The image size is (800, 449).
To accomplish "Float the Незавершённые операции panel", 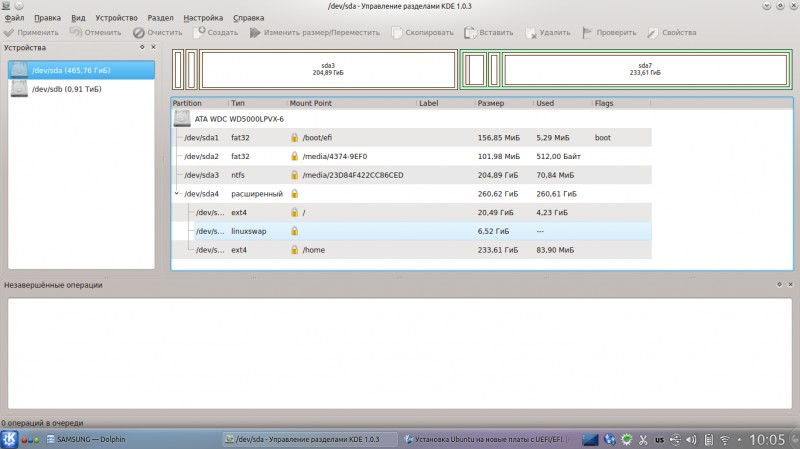I will click(779, 284).
